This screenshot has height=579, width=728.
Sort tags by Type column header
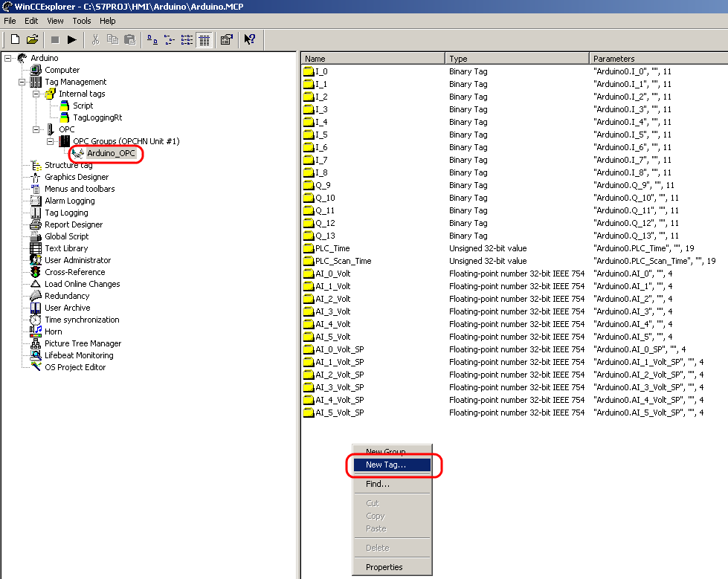518,59
